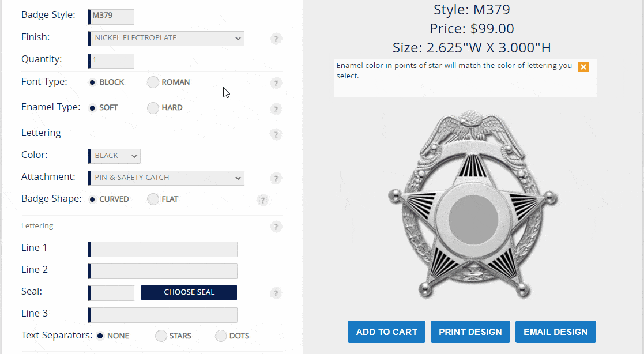Open the Badge Shape help icon
The width and height of the screenshot is (644, 354).
point(262,201)
